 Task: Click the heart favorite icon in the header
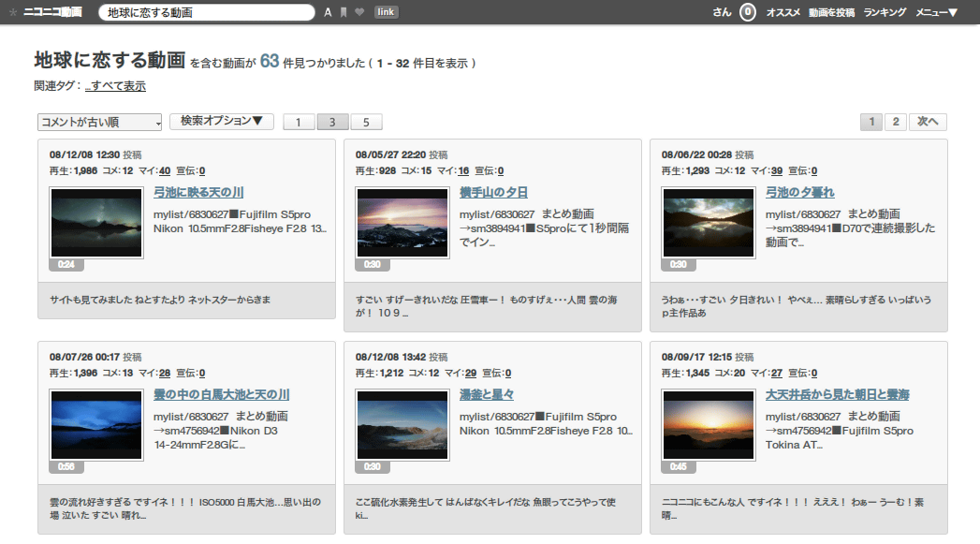tap(359, 12)
